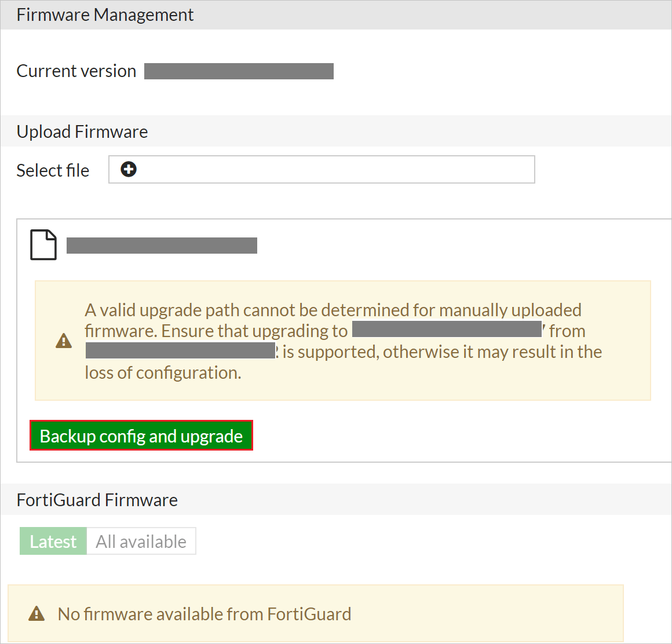The height and width of the screenshot is (644, 672).
Task: Open the file picker via the circled plus symbol
Action: [128, 169]
